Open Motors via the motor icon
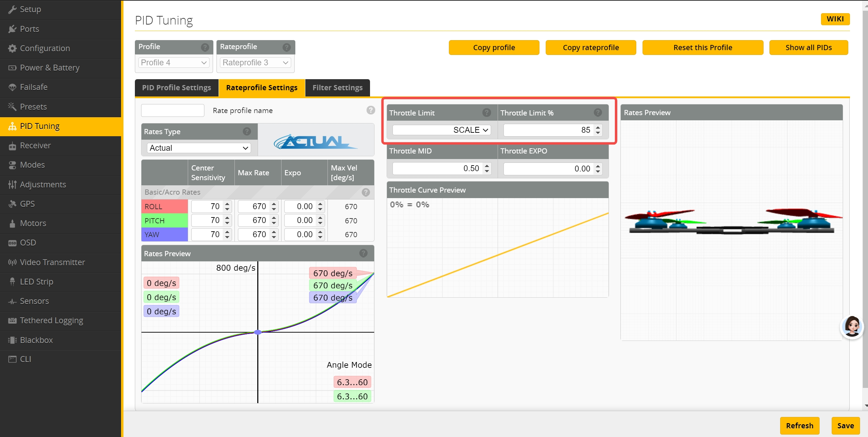868x437 pixels. pyautogui.click(x=12, y=223)
